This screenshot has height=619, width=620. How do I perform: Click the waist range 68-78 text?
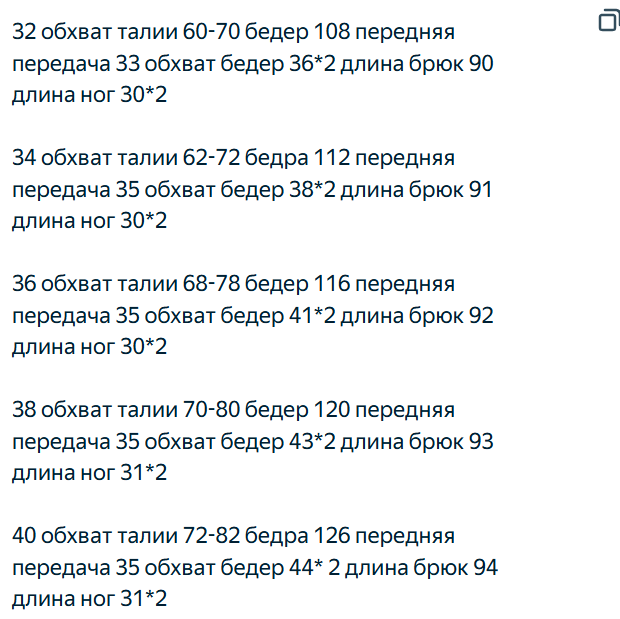pos(211,284)
